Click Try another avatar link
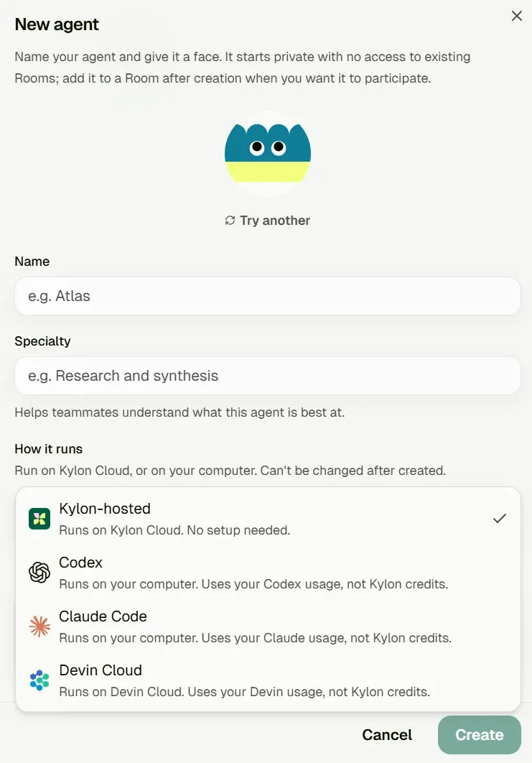Image resolution: width=532 pixels, height=763 pixels. 268,221
